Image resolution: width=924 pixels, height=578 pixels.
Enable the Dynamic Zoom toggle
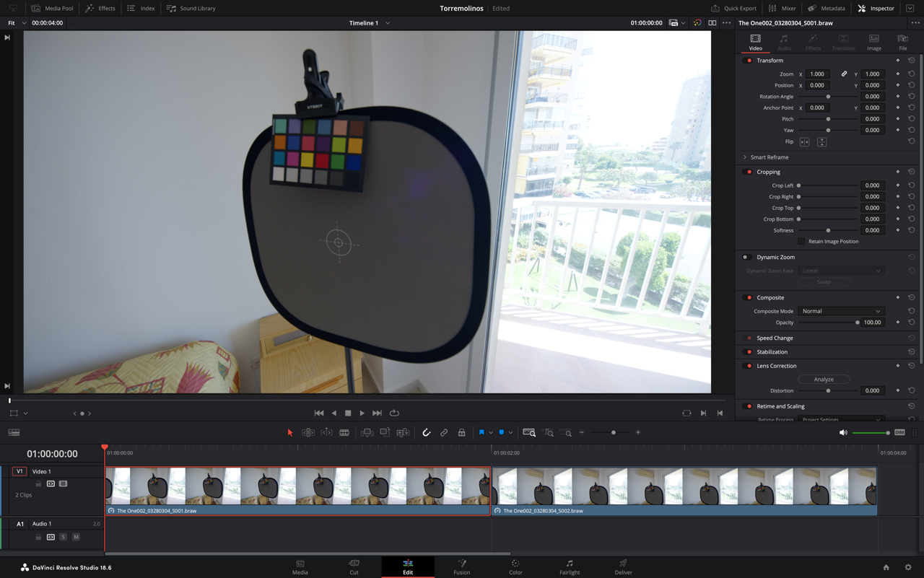coord(747,257)
